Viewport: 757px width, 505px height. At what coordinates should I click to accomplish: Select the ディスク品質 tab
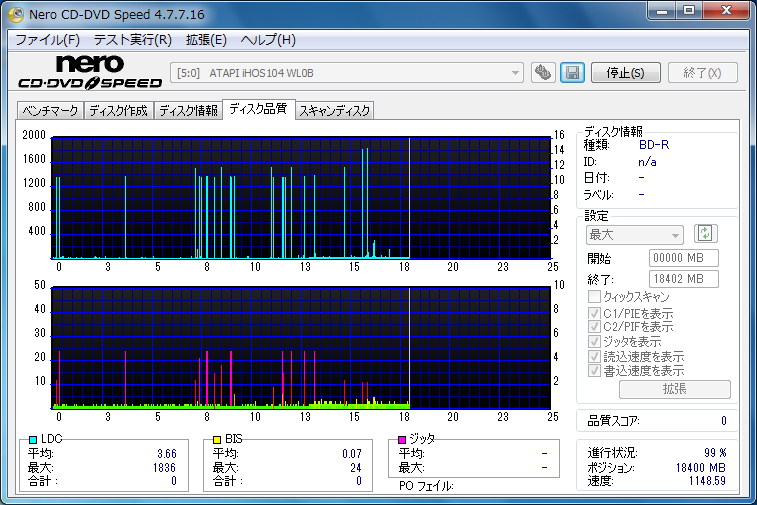(258, 109)
